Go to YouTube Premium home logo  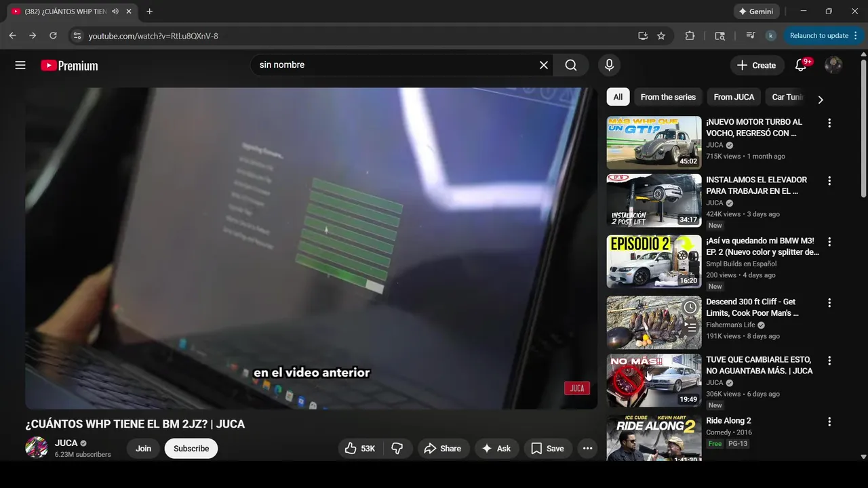point(69,66)
